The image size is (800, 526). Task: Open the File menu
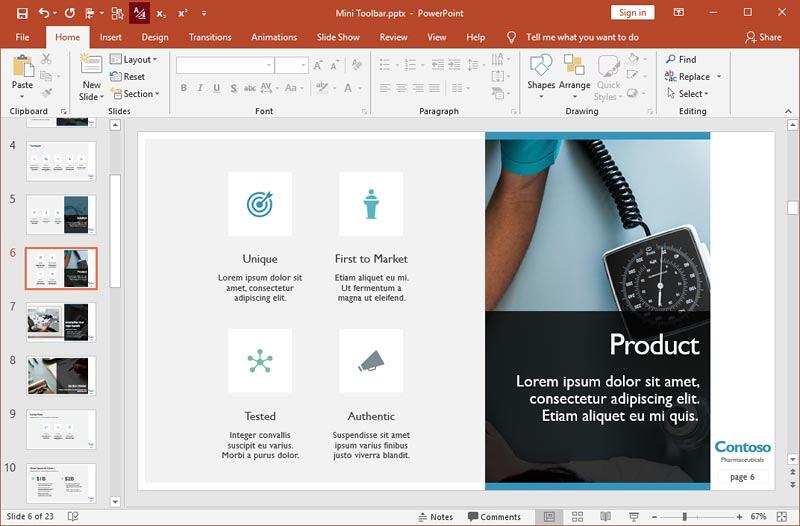(22, 37)
